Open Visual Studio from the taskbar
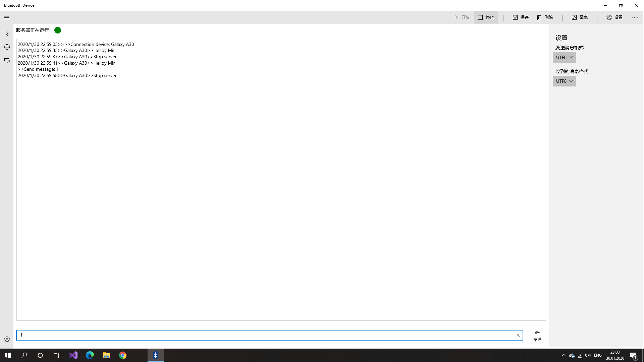644x362 pixels. (73, 355)
